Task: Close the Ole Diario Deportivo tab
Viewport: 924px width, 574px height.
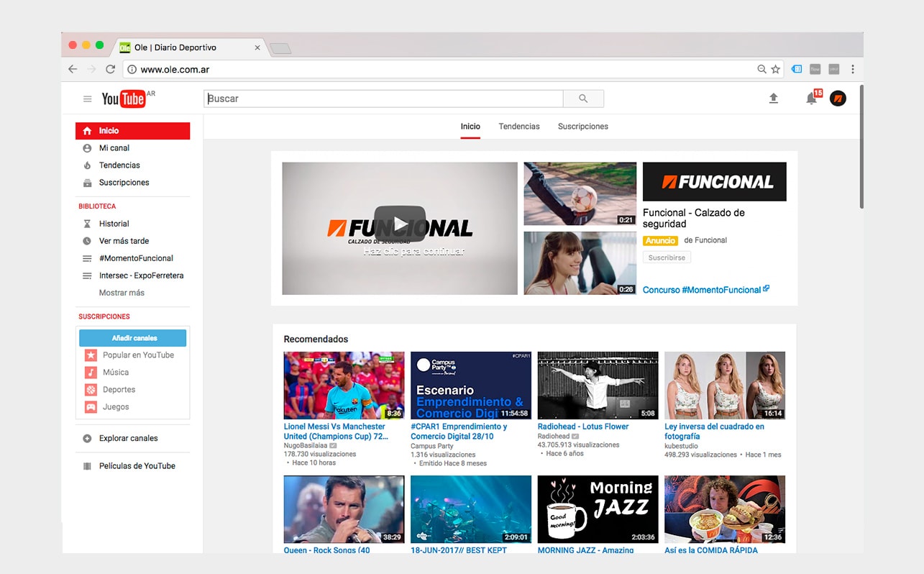Action: pos(257,48)
